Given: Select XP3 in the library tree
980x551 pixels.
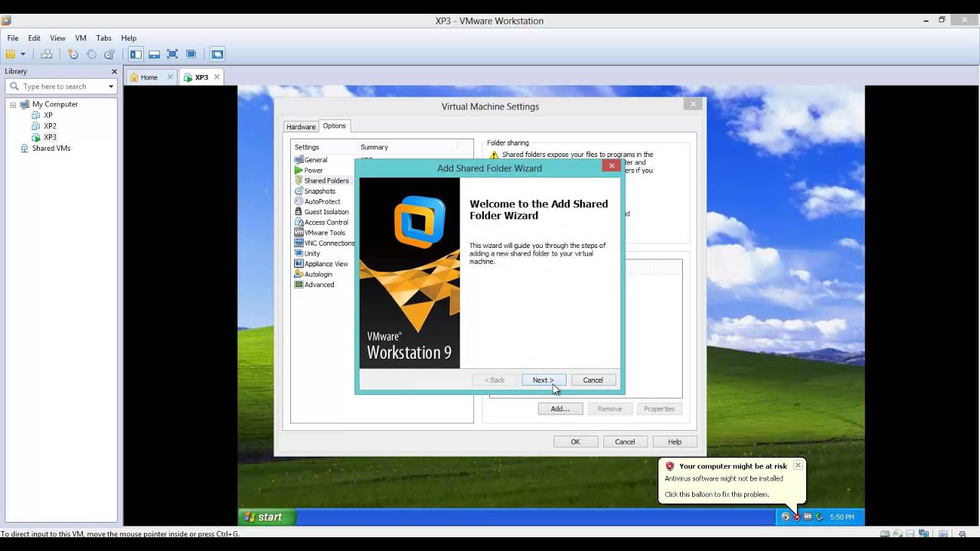Looking at the screenshot, I should [x=50, y=137].
